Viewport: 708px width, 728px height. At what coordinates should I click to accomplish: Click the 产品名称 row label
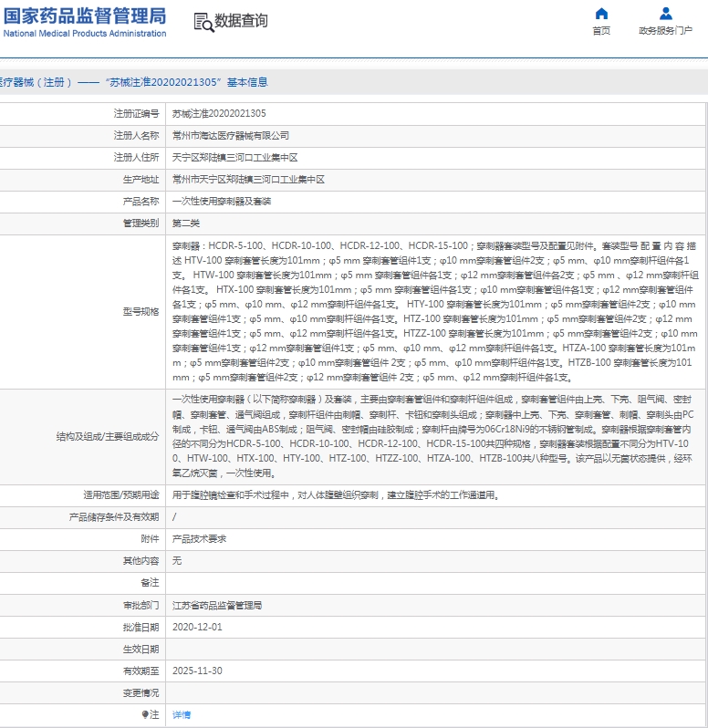(141, 201)
